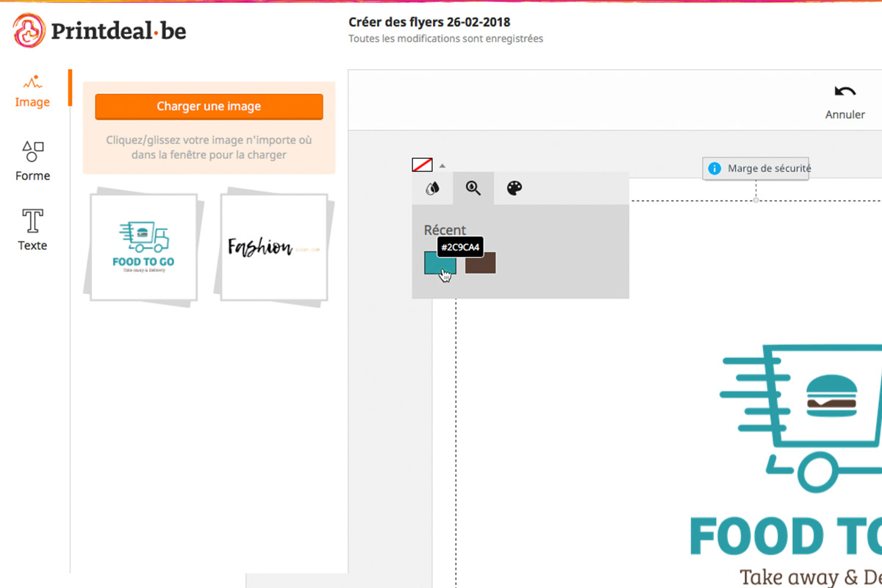This screenshot has height=588, width=882.
Task: Open the palette color tab
Action: (x=514, y=189)
